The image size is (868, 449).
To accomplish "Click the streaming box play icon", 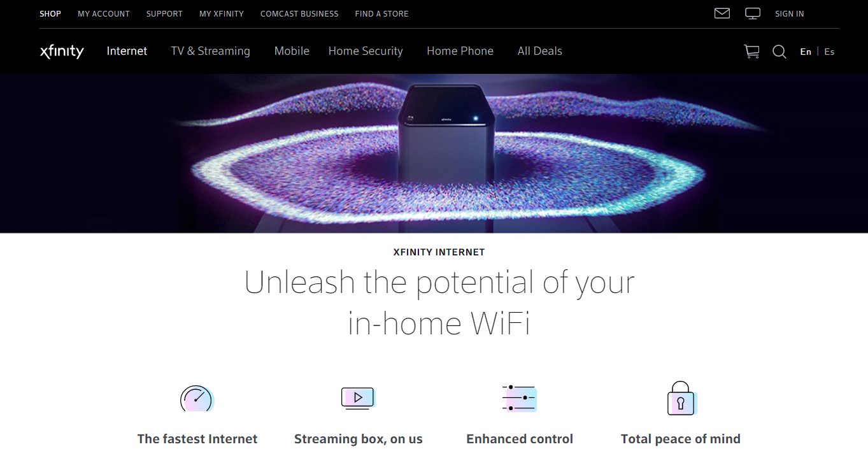I will [358, 398].
